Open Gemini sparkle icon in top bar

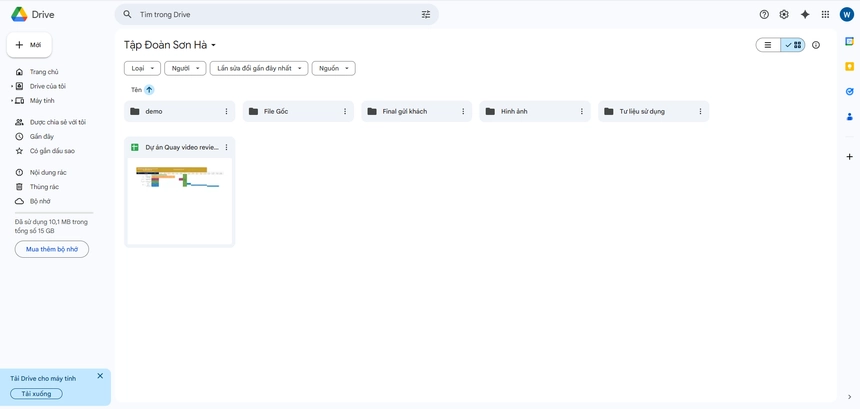coord(805,15)
